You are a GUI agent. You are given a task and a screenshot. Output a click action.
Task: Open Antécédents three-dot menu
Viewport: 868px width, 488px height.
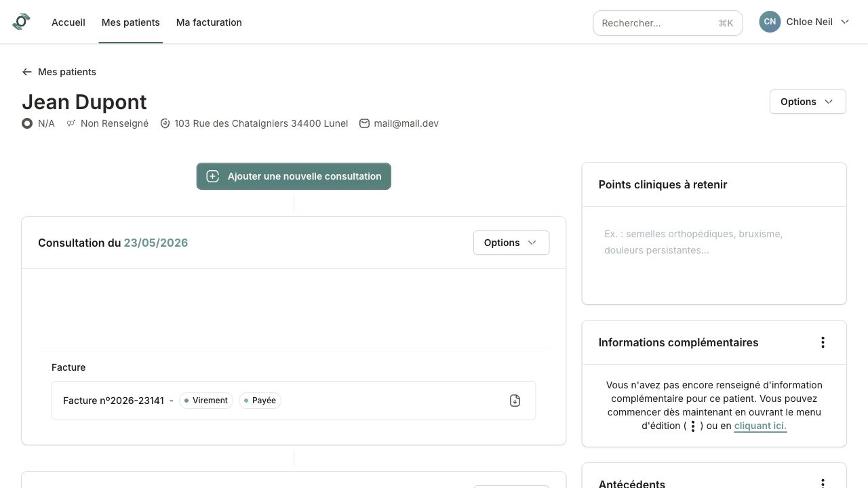[823, 483]
